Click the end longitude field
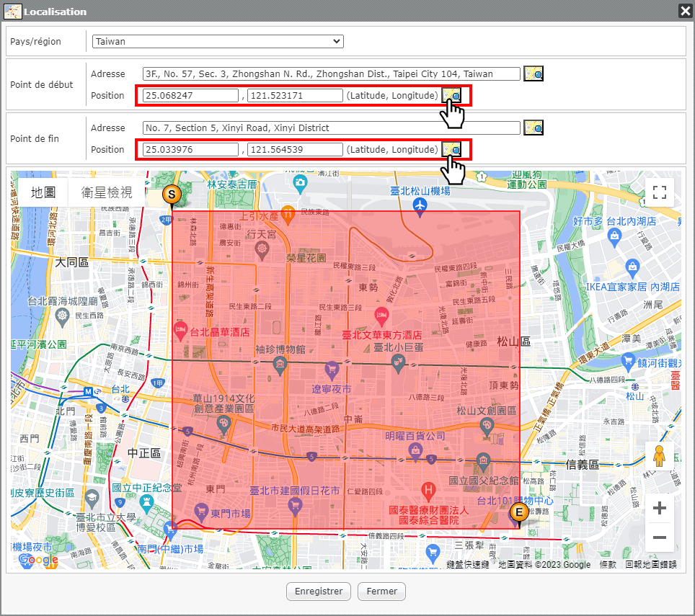Viewport: 695px width, 616px height. 295,149
